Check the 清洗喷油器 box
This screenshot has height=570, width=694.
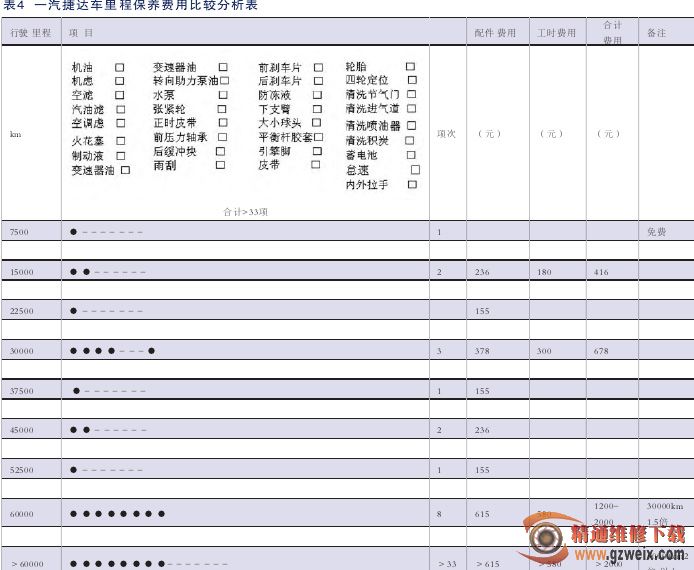point(411,126)
